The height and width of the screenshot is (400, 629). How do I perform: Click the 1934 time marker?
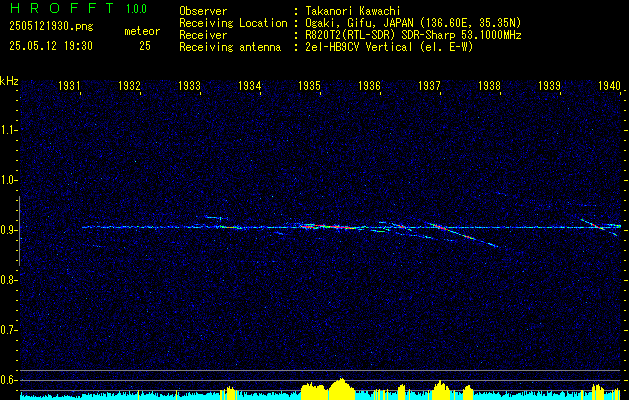(x=250, y=85)
